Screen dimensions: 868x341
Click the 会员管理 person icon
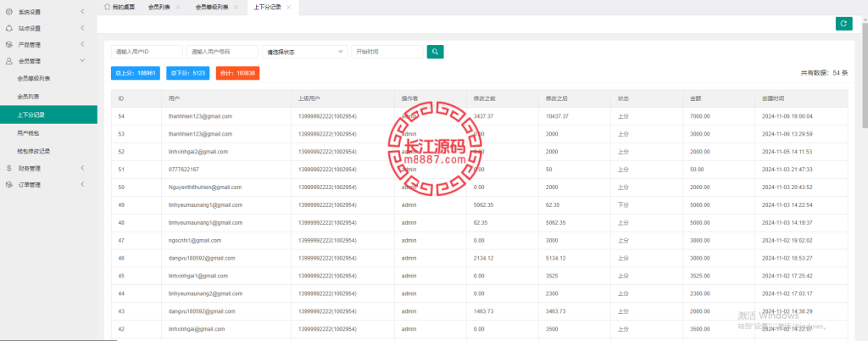(x=8, y=61)
